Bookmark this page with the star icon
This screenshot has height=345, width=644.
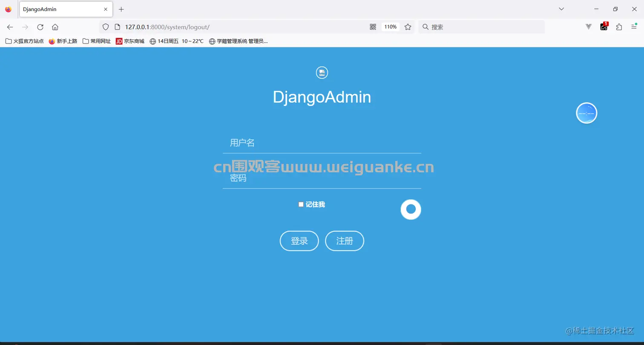pyautogui.click(x=408, y=27)
